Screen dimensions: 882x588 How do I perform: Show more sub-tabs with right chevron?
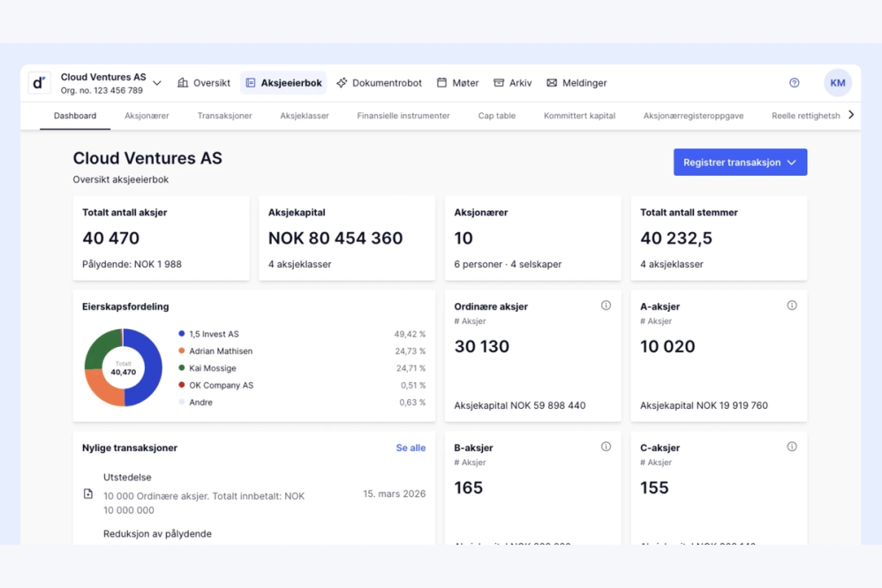(851, 115)
